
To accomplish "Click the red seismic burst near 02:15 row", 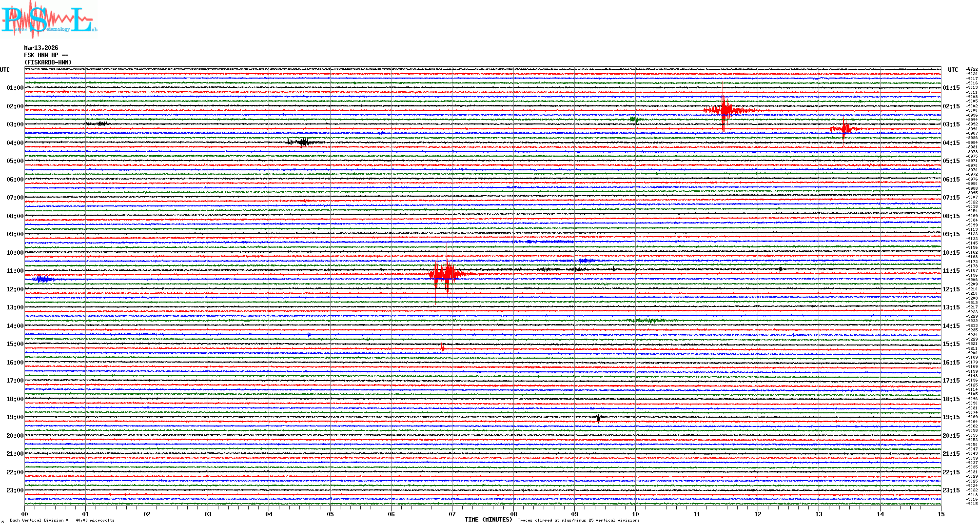I will (x=725, y=110).
